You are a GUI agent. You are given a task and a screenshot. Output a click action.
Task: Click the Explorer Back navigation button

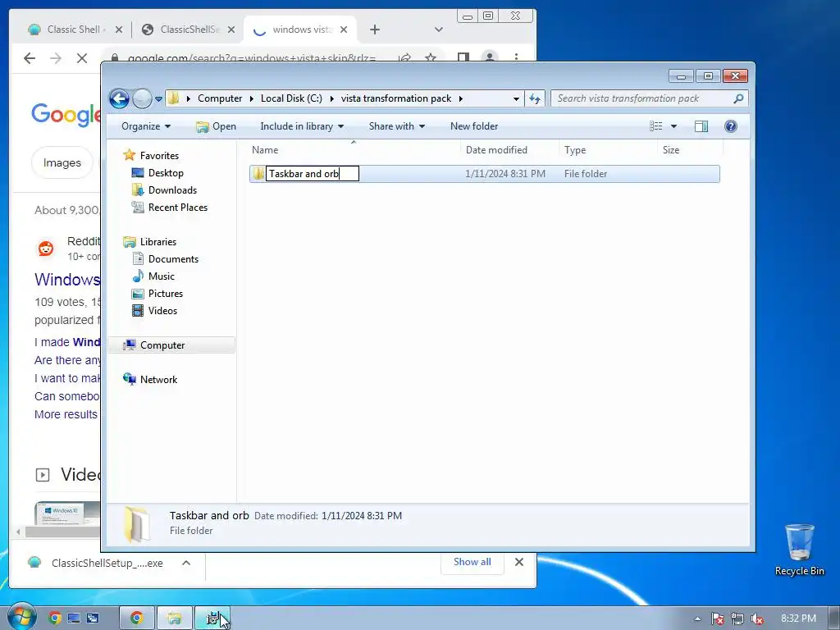tap(119, 98)
